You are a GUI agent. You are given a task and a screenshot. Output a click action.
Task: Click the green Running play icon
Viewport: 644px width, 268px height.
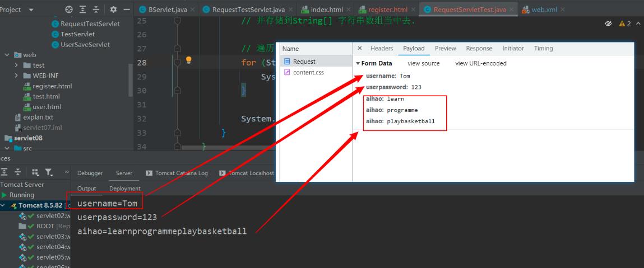click(x=4, y=195)
